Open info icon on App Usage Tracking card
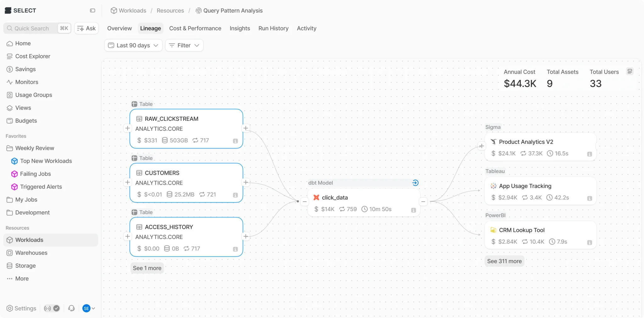Screen dimensions: 644x318 click(x=590, y=198)
